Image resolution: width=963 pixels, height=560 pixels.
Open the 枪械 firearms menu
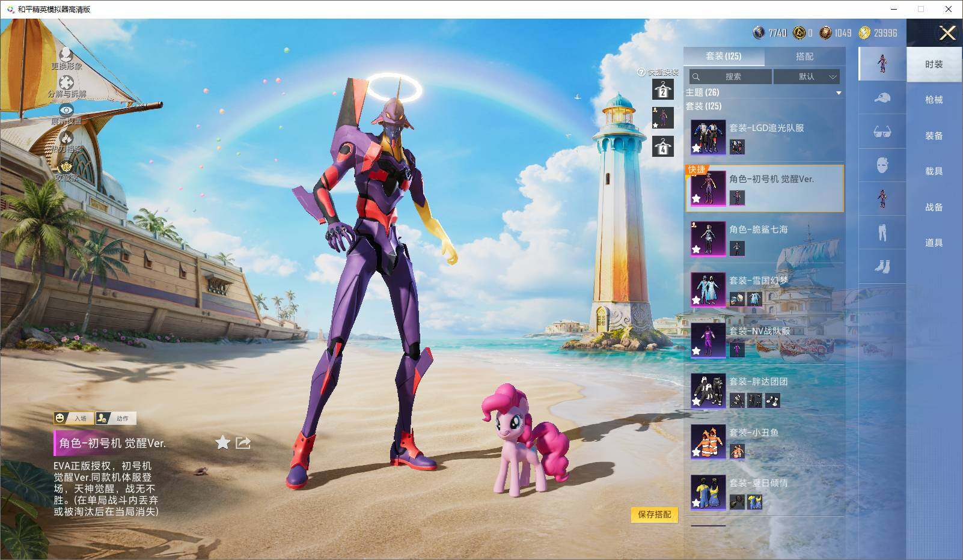click(934, 100)
